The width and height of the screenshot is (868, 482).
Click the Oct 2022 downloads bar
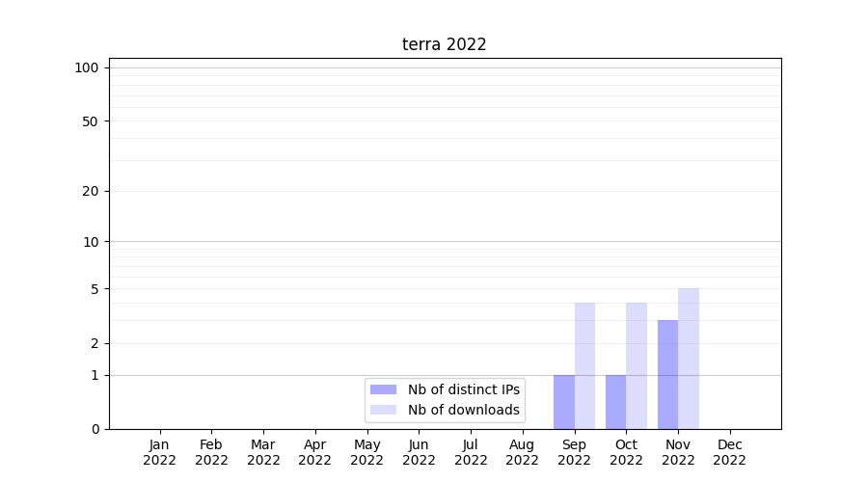click(x=637, y=366)
